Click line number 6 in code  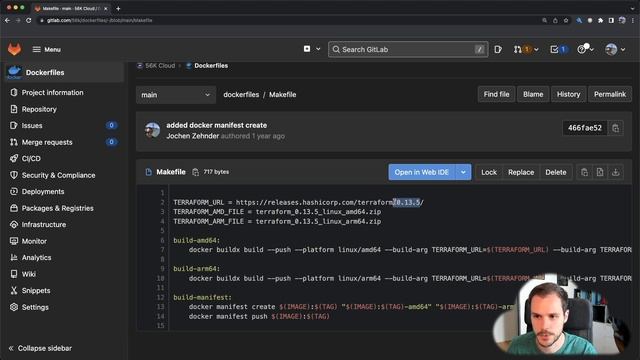pyautogui.click(x=162, y=240)
